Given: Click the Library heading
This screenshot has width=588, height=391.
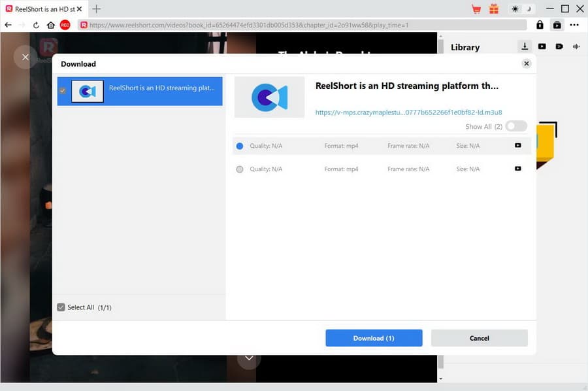Looking at the screenshot, I should [x=465, y=47].
